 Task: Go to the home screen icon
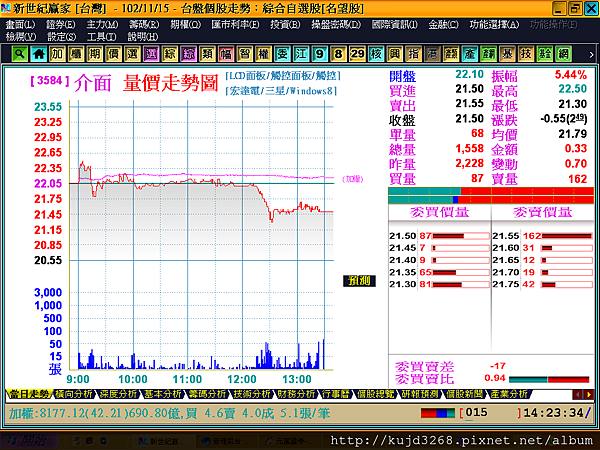[38, 54]
